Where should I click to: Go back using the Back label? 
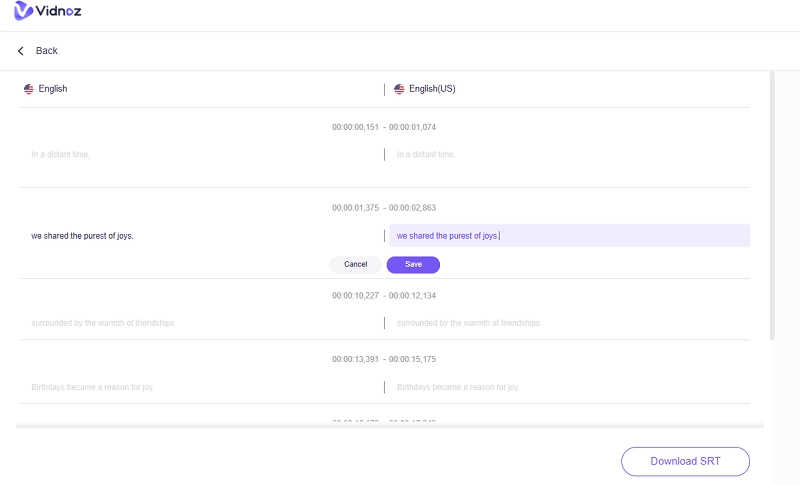[x=47, y=51]
